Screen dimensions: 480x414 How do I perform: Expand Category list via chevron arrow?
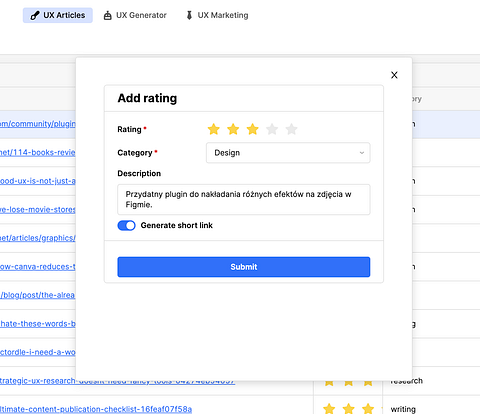pos(362,153)
